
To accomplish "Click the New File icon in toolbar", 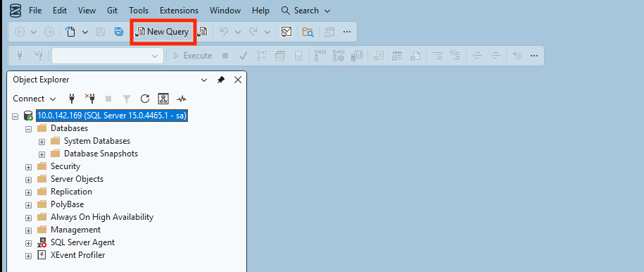I will pyautogui.click(x=70, y=32).
